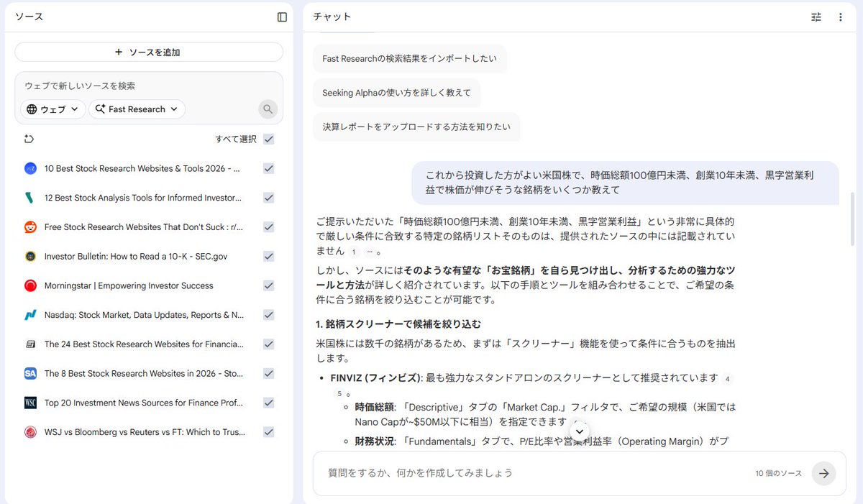863x504 pixels.
Task: Click the 10 個のソース counter
Action: pyautogui.click(x=778, y=473)
